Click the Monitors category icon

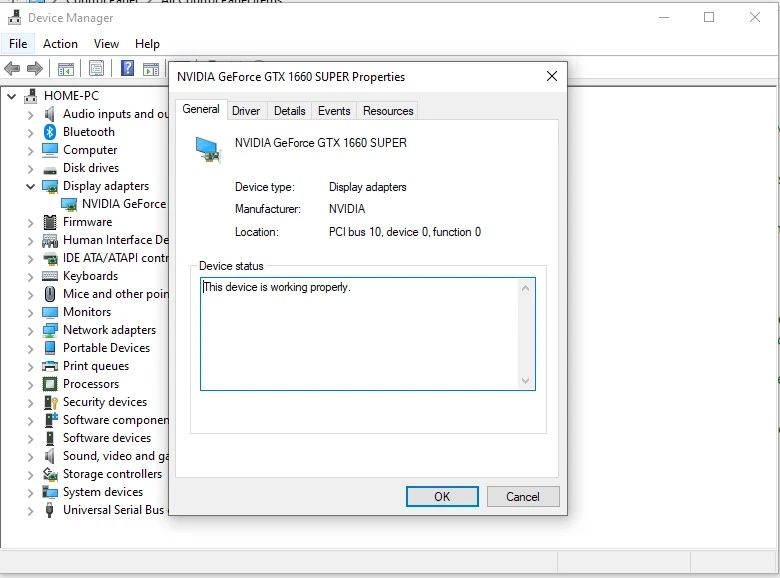coord(50,312)
